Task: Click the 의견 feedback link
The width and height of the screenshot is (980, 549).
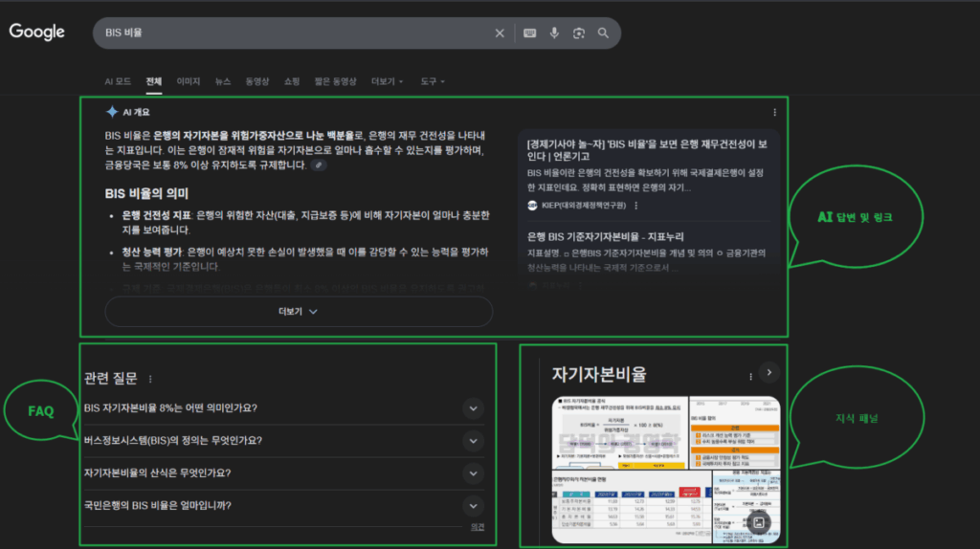Action: tap(478, 527)
